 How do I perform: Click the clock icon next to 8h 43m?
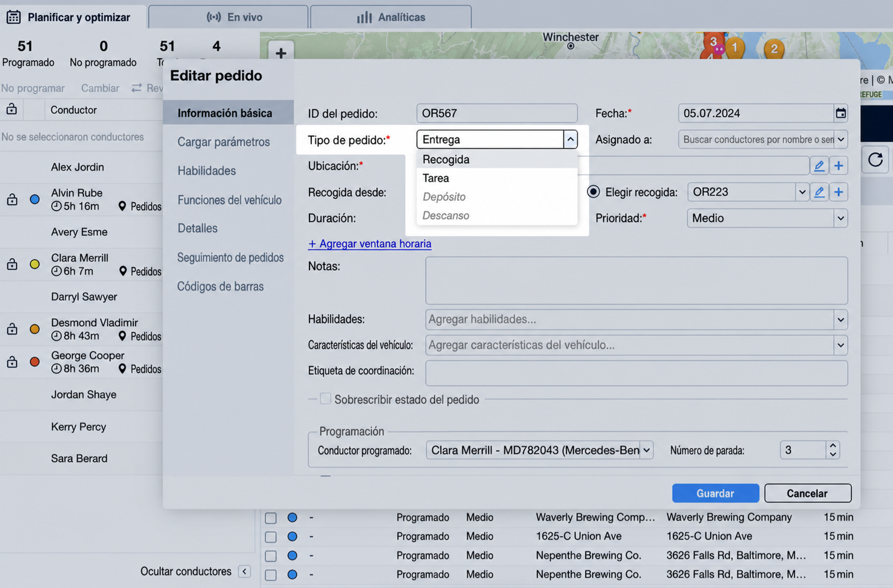pyautogui.click(x=56, y=336)
